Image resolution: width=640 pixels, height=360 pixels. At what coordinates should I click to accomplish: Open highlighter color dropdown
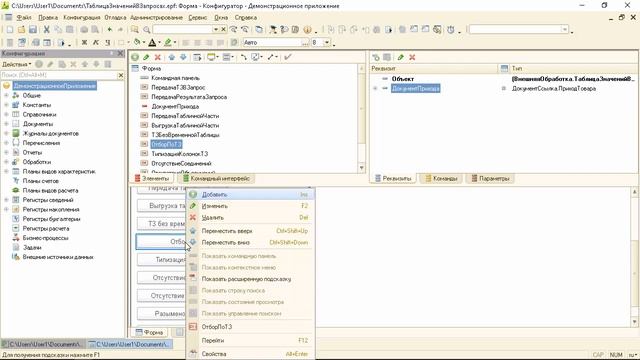(175, 42)
